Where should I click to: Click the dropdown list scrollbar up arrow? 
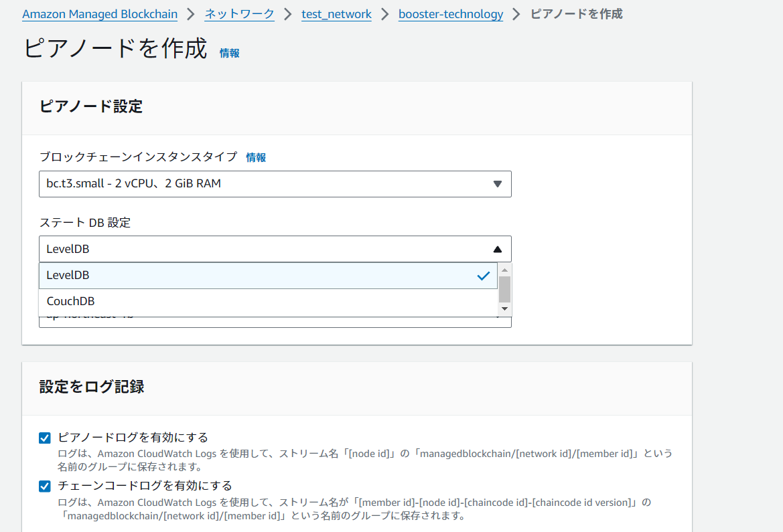click(x=505, y=270)
